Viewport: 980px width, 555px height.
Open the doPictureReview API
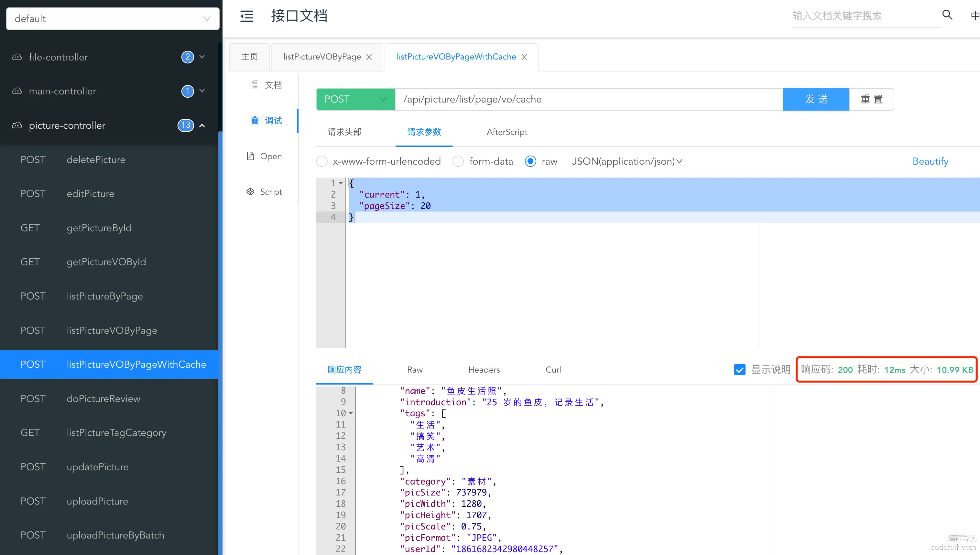point(109,398)
